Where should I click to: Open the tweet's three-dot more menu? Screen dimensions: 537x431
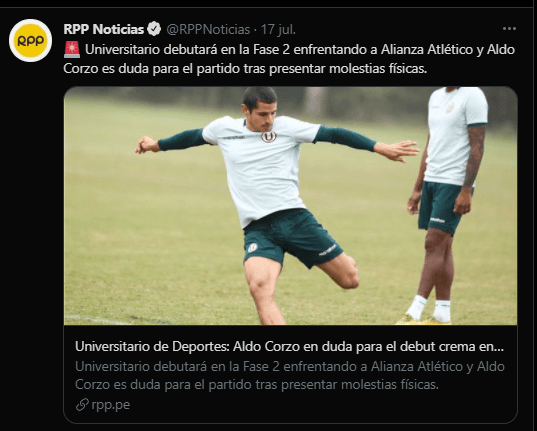[x=509, y=29]
